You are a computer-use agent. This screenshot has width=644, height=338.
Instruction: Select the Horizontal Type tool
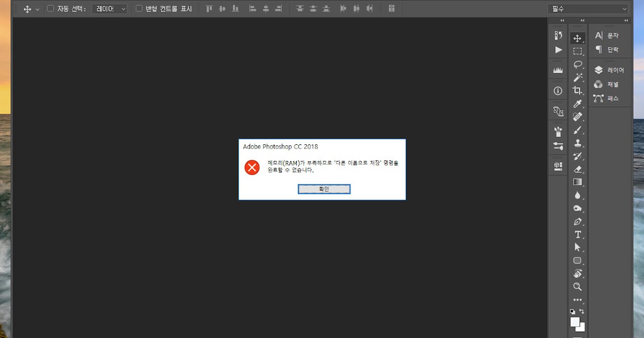pyautogui.click(x=577, y=234)
